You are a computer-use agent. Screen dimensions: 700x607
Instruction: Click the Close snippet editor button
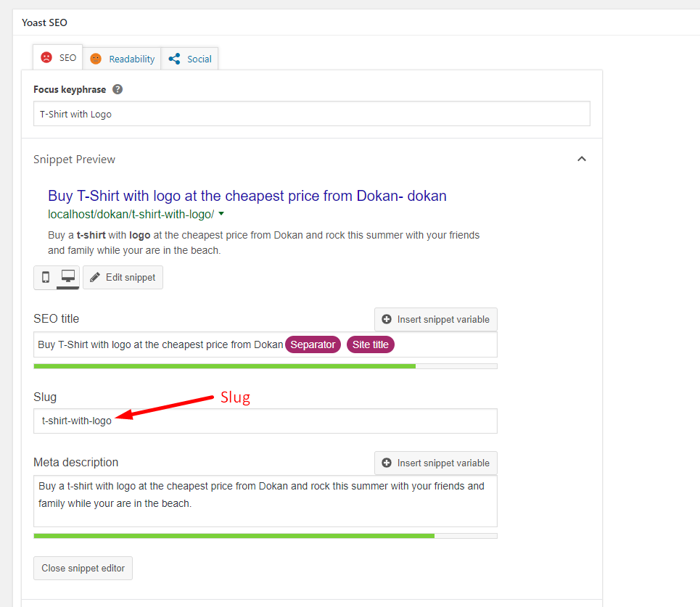(83, 568)
